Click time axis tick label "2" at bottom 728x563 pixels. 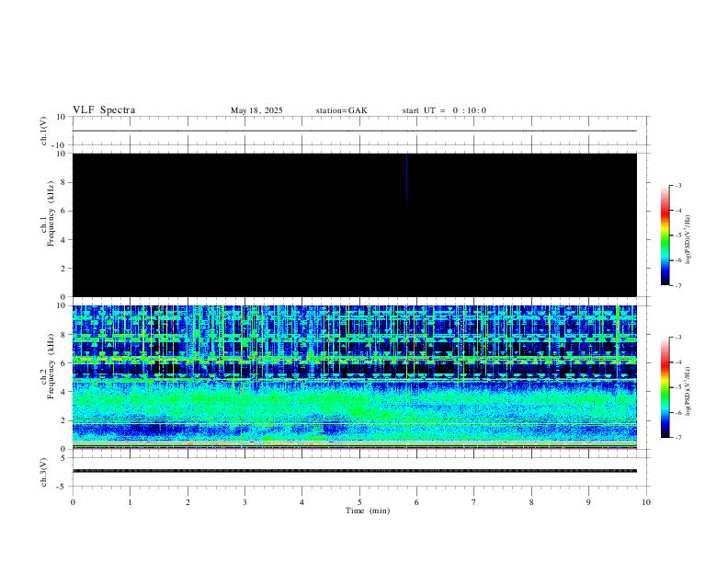[x=188, y=502]
